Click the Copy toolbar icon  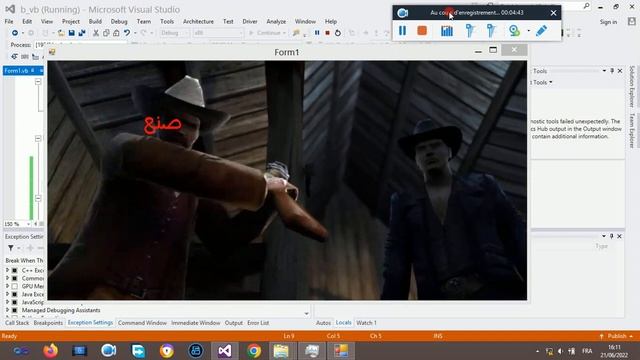pyautogui.click(x=106, y=33)
